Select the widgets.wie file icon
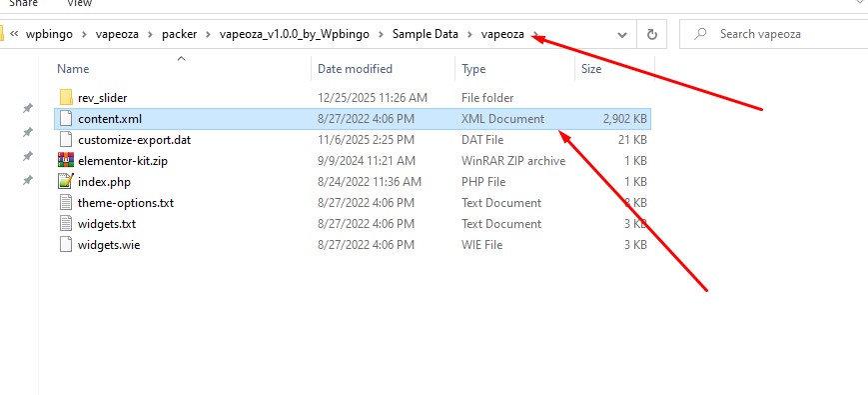The image size is (868, 395). click(x=66, y=244)
